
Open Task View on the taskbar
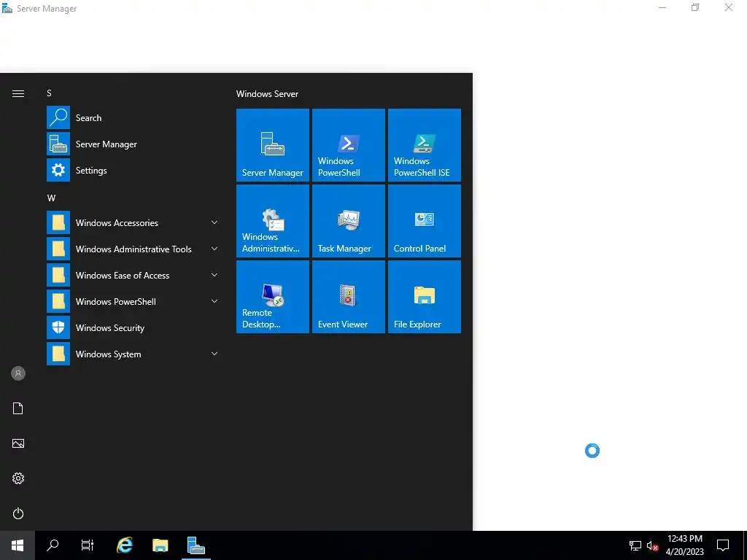pyautogui.click(x=88, y=545)
